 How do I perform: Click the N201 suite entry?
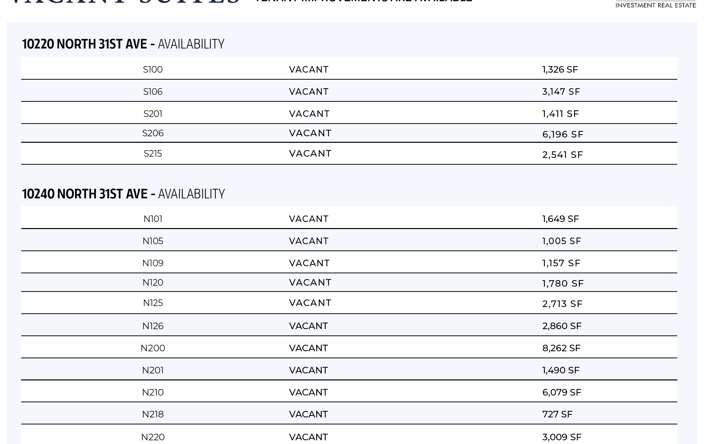(153, 370)
